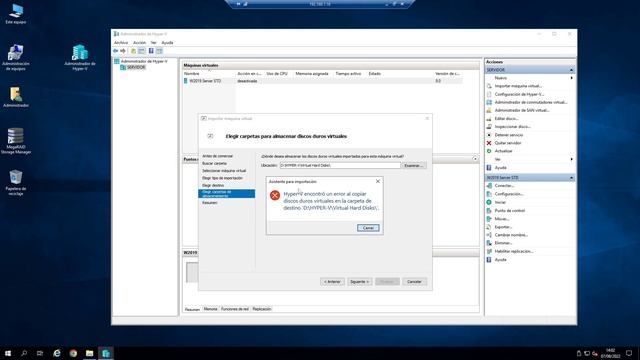This screenshot has width=640, height=360.
Task: Select the Papelera de reciclaje desktop icon
Action: (16, 182)
